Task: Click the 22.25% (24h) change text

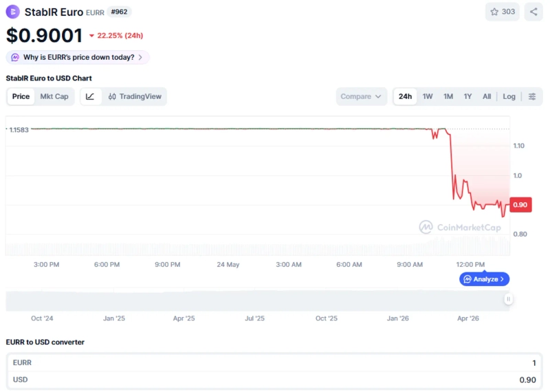Action: coord(120,36)
